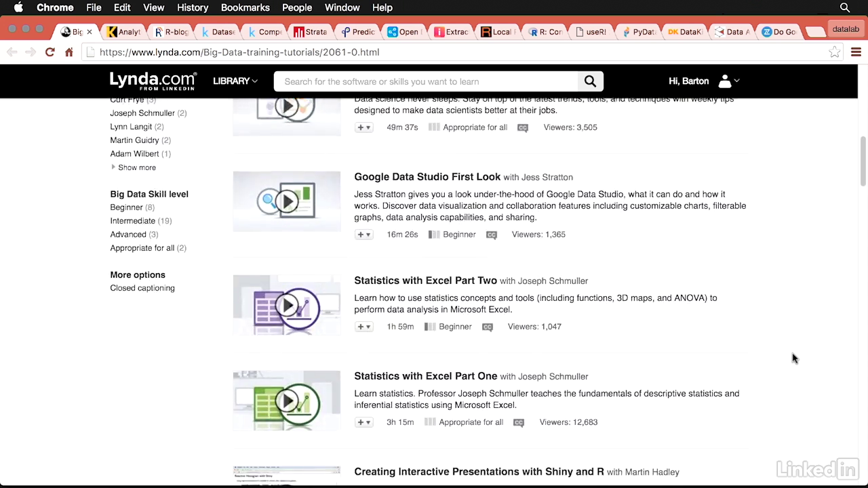This screenshot has height=488, width=868.
Task: Click the Lynda.com logo
Action: [x=153, y=81]
